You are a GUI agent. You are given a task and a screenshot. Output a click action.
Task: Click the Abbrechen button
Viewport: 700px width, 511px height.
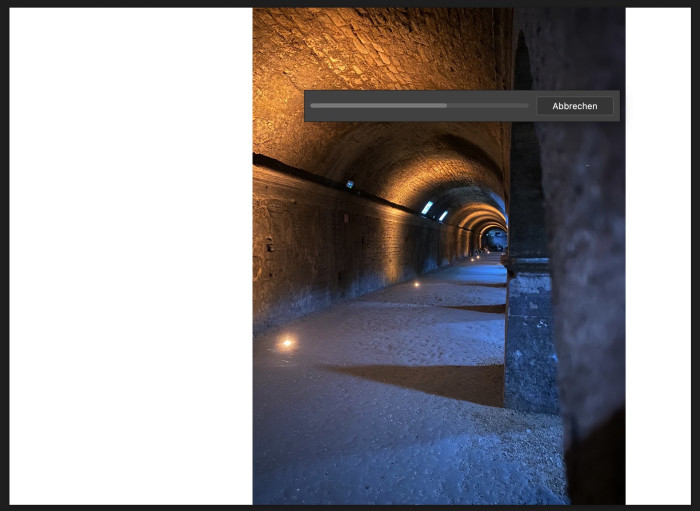click(574, 106)
